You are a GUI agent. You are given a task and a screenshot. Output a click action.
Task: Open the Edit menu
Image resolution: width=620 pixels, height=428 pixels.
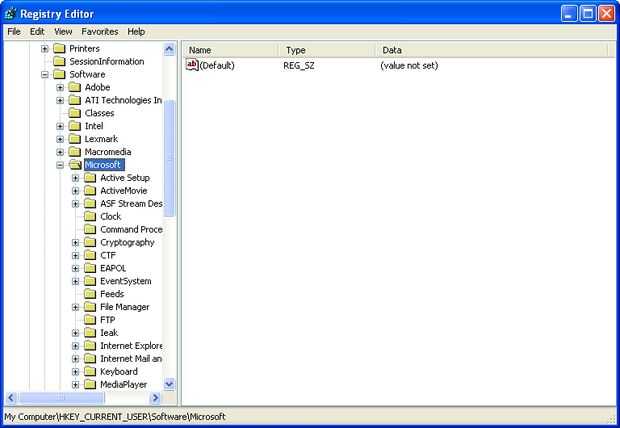[37, 32]
